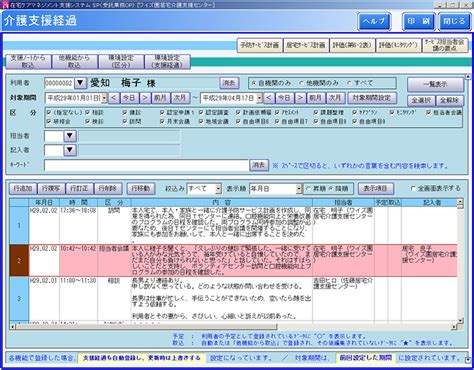
Task: Click 行複写 to copy row
Action: coord(51,189)
